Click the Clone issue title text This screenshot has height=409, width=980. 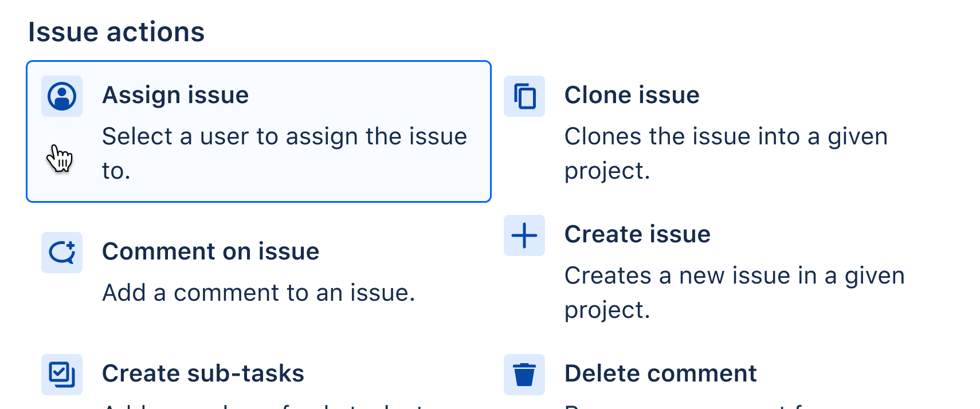pyautogui.click(x=632, y=95)
